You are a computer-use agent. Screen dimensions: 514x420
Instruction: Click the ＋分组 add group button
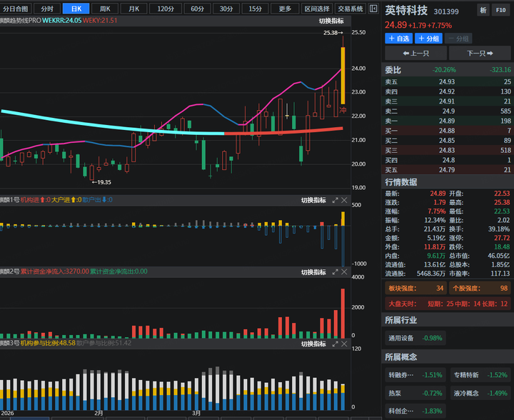pyautogui.click(x=429, y=39)
